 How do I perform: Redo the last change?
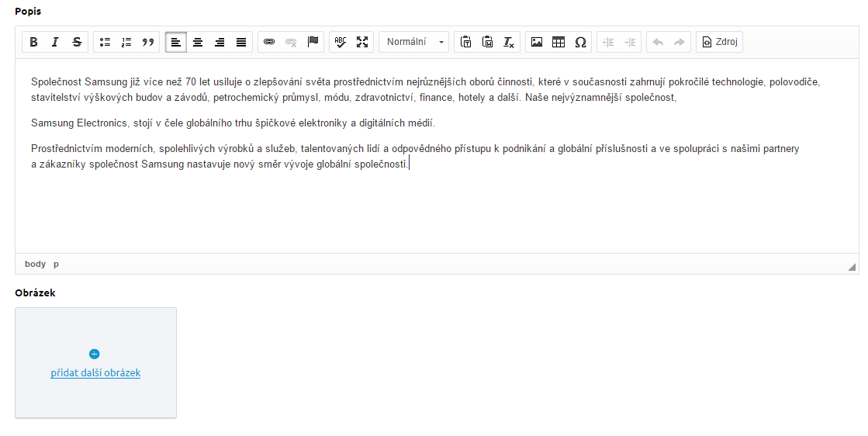click(x=680, y=42)
